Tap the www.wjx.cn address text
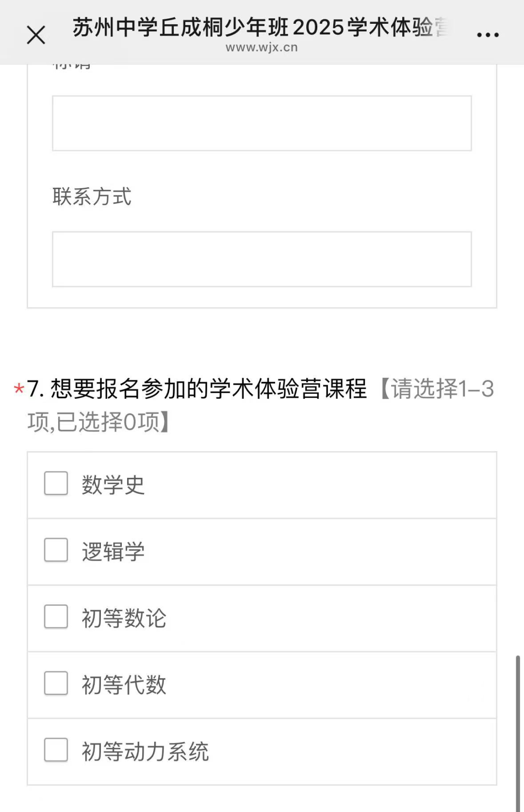524x812 pixels. 262,48
